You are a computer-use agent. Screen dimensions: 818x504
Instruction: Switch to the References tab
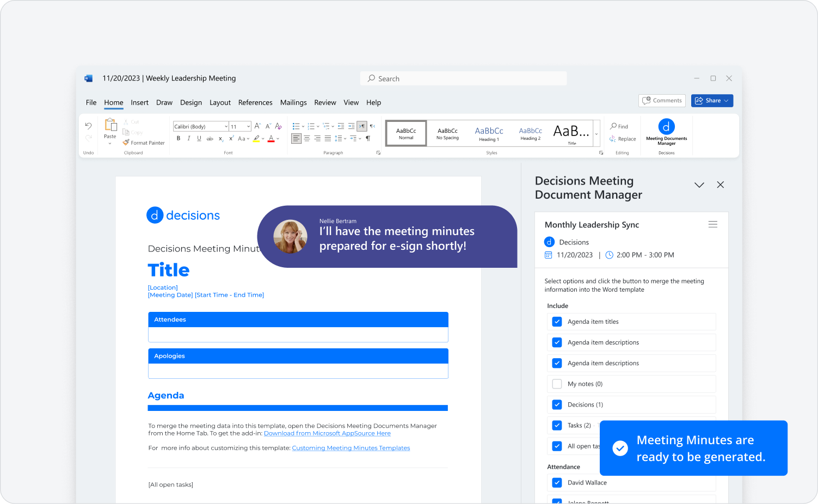[255, 102]
